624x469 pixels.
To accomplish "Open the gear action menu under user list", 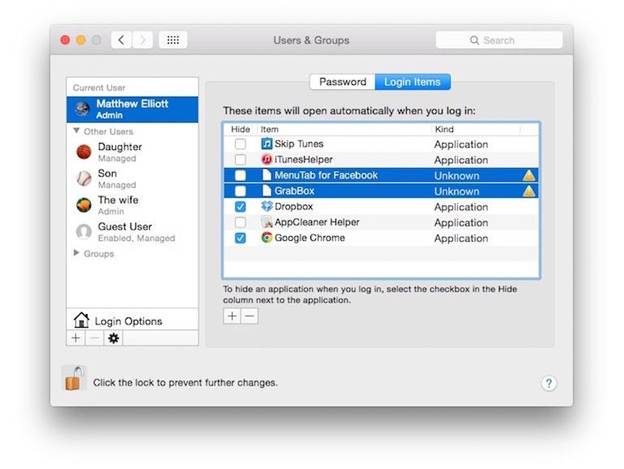I will (x=113, y=338).
